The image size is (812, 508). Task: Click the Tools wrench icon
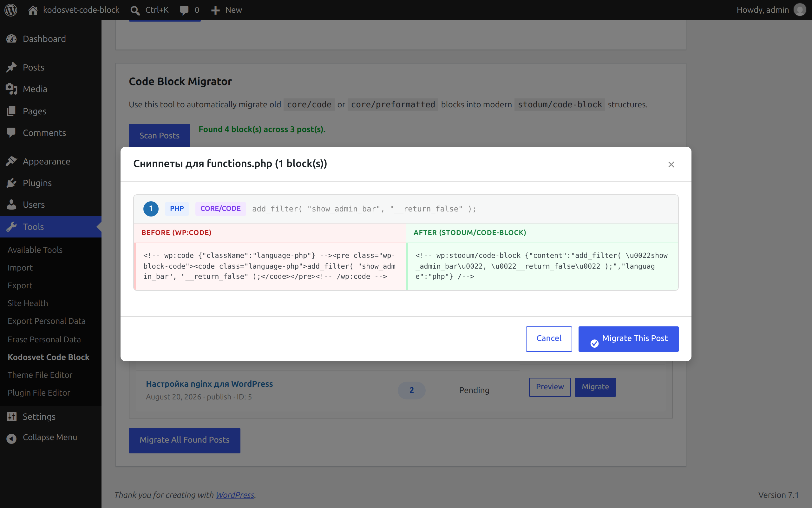pos(11,227)
